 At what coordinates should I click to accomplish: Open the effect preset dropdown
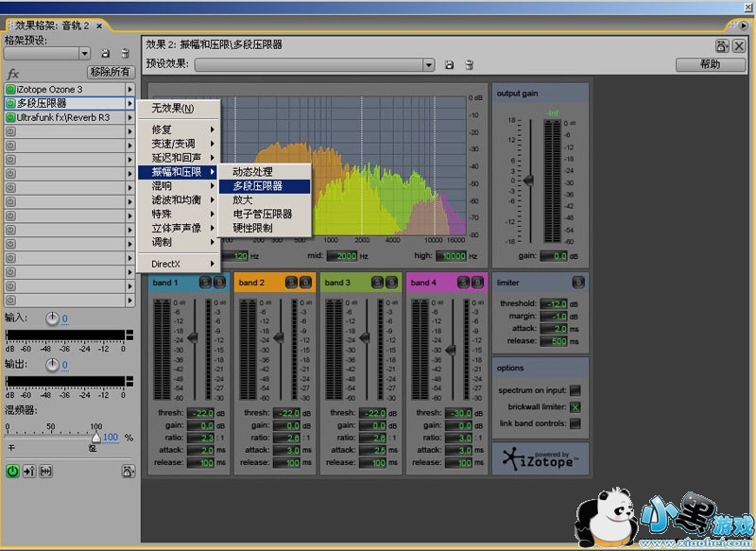point(428,65)
